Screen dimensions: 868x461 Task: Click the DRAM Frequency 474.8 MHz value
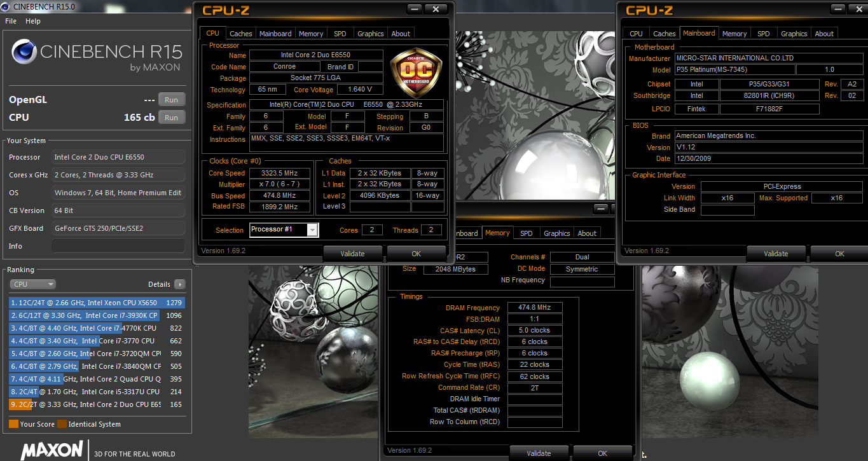tap(535, 307)
